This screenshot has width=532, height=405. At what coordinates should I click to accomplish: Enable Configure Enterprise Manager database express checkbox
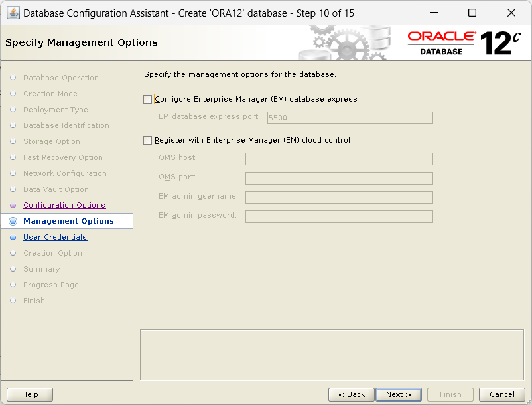click(x=147, y=99)
